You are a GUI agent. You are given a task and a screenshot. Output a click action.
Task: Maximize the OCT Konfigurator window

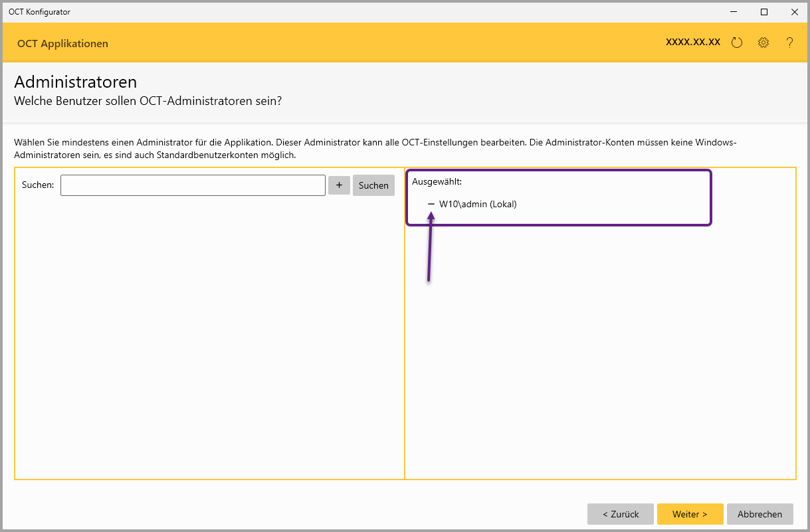(x=764, y=12)
